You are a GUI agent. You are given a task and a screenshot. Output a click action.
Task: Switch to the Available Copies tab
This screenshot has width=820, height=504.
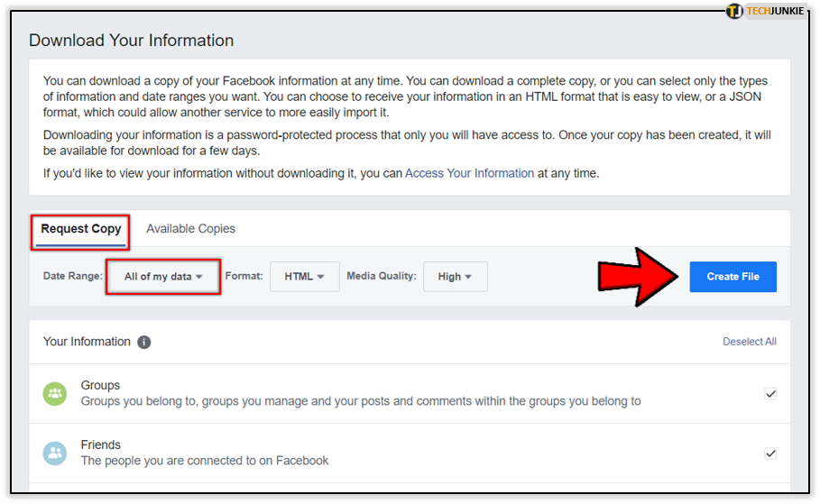pyautogui.click(x=190, y=229)
